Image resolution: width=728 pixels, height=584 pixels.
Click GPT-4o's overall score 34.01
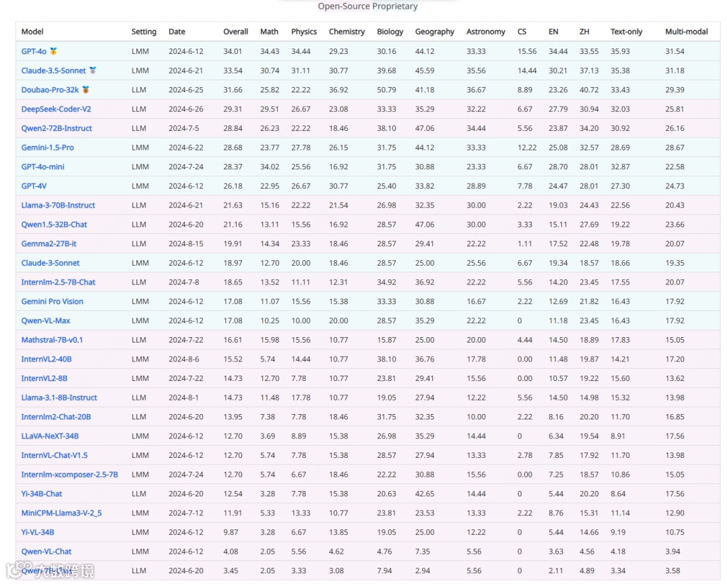pos(233,51)
